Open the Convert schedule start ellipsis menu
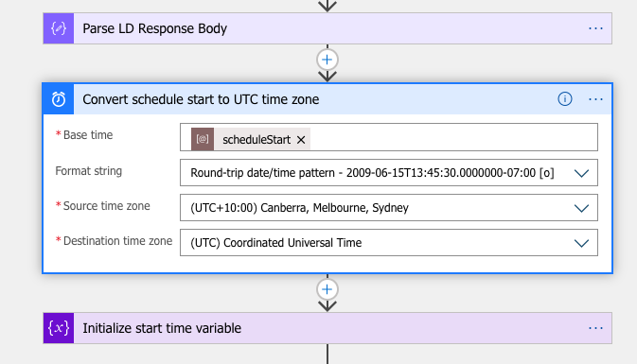The width and height of the screenshot is (637, 364). pos(595,99)
